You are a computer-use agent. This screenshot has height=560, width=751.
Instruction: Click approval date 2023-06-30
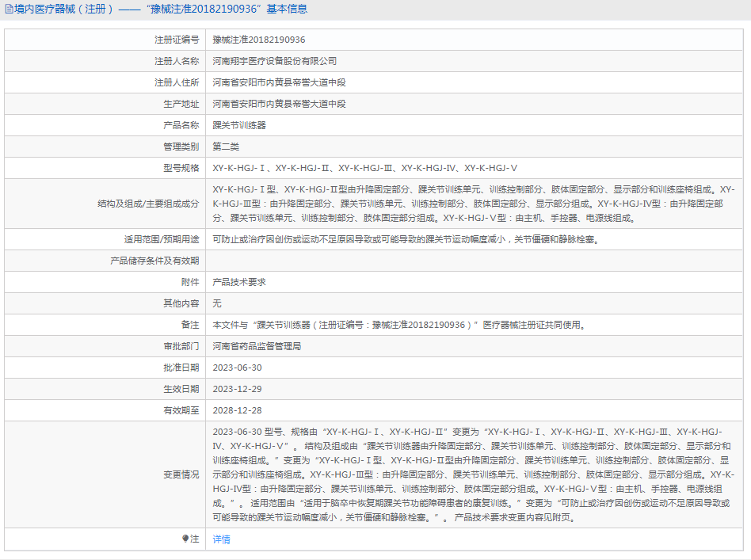[237, 368]
